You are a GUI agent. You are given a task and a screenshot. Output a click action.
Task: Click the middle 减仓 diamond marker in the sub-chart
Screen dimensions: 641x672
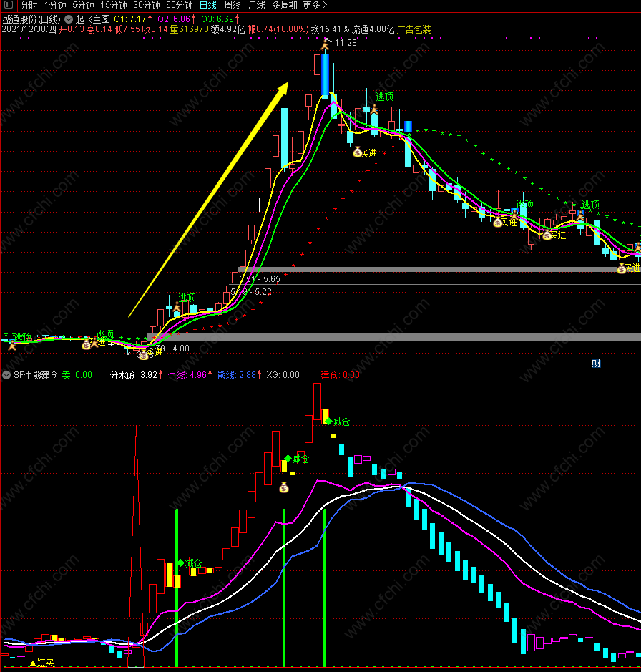coord(288,459)
